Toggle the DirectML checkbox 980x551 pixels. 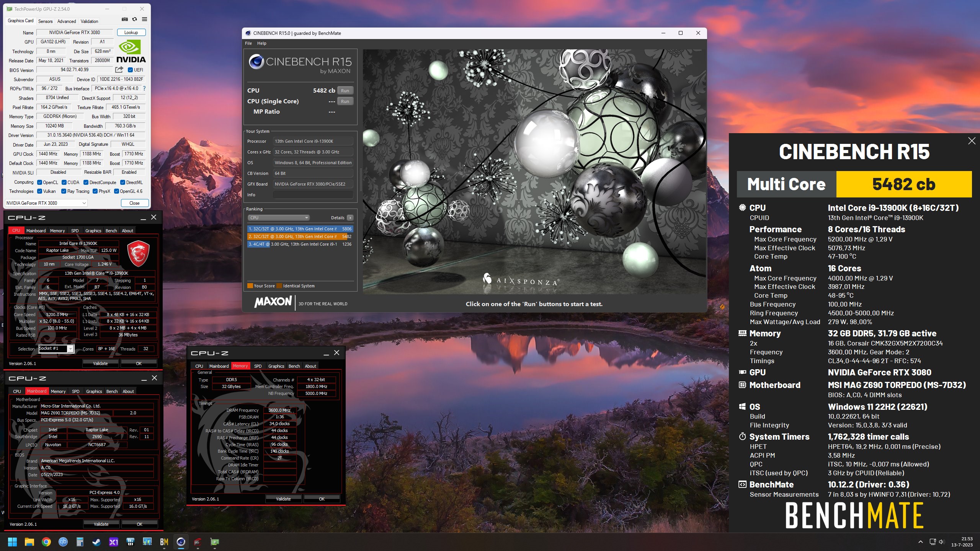pyautogui.click(x=123, y=182)
